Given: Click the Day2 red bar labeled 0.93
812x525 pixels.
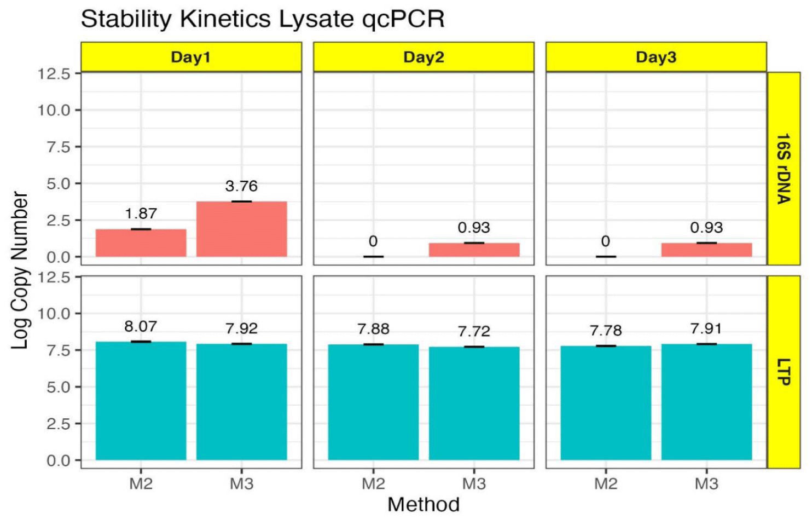Looking at the screenshot, I should click(474, 250).
